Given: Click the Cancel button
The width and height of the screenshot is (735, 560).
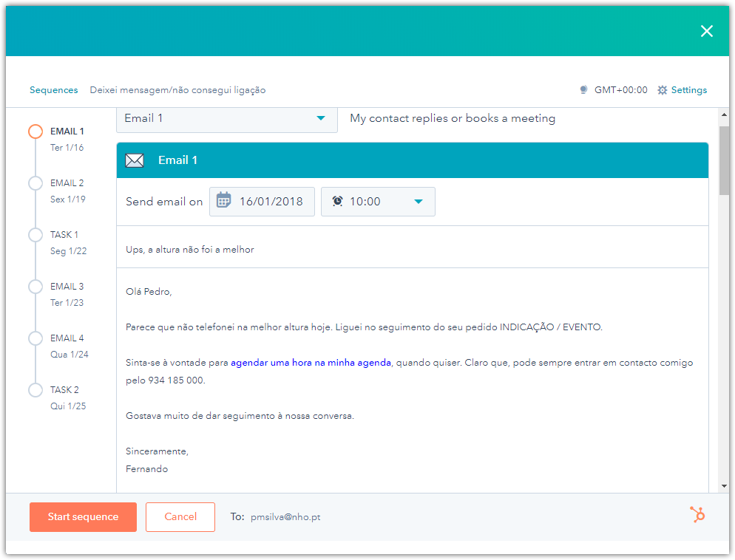Looking at the screenshot, I should click(x=180, y=517).
